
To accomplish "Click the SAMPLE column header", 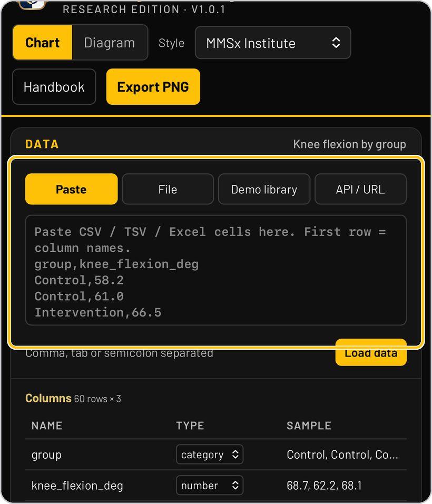I will [x=309, y=426].
